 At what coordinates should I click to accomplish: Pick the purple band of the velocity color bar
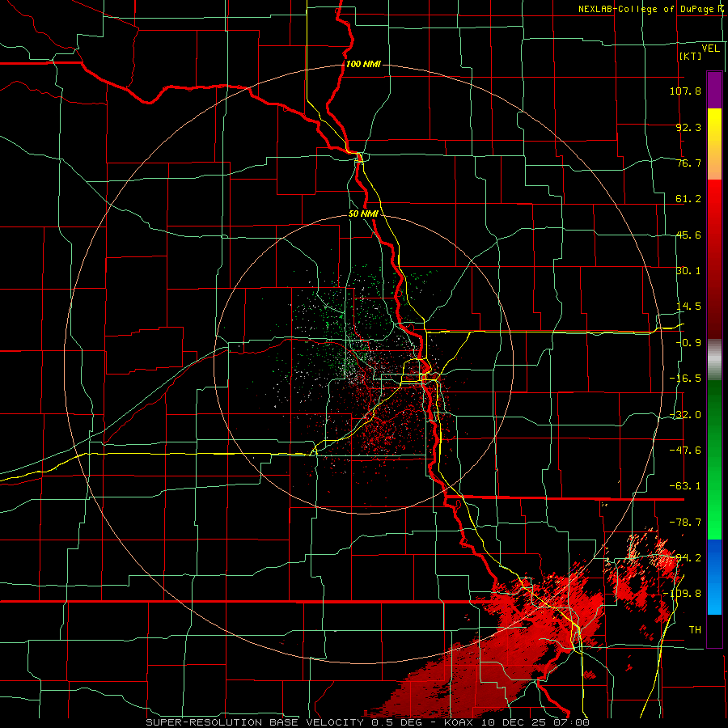(714, 90)
